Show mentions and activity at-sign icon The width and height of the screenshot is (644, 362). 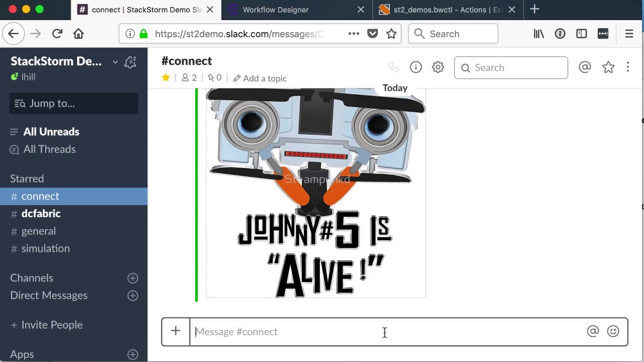[x=585, y=67]
